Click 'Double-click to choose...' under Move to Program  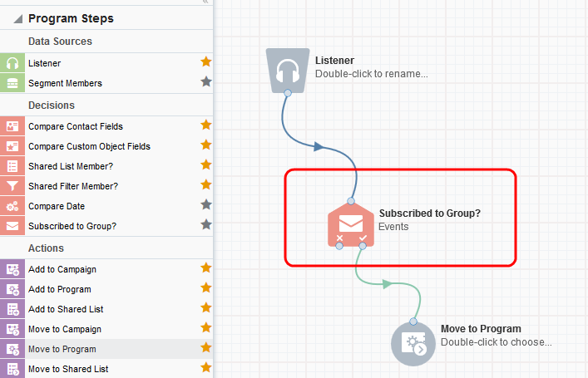click(497, 342)
